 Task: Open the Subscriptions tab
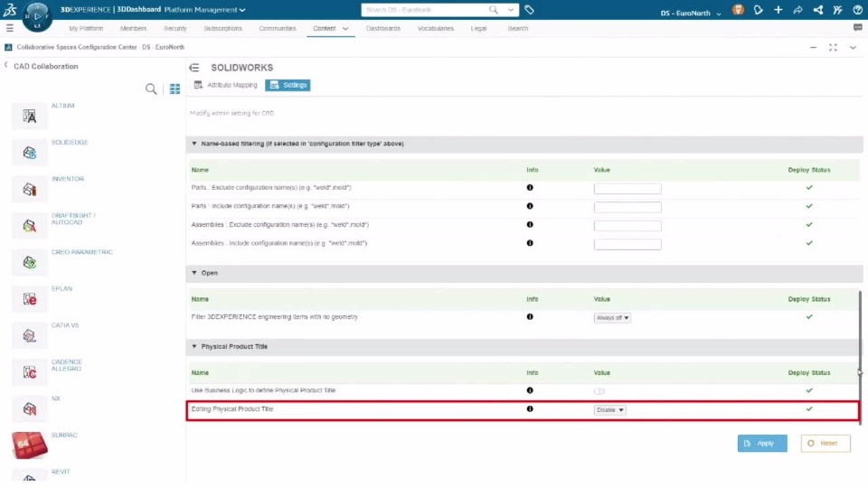(x=222, y=28)
